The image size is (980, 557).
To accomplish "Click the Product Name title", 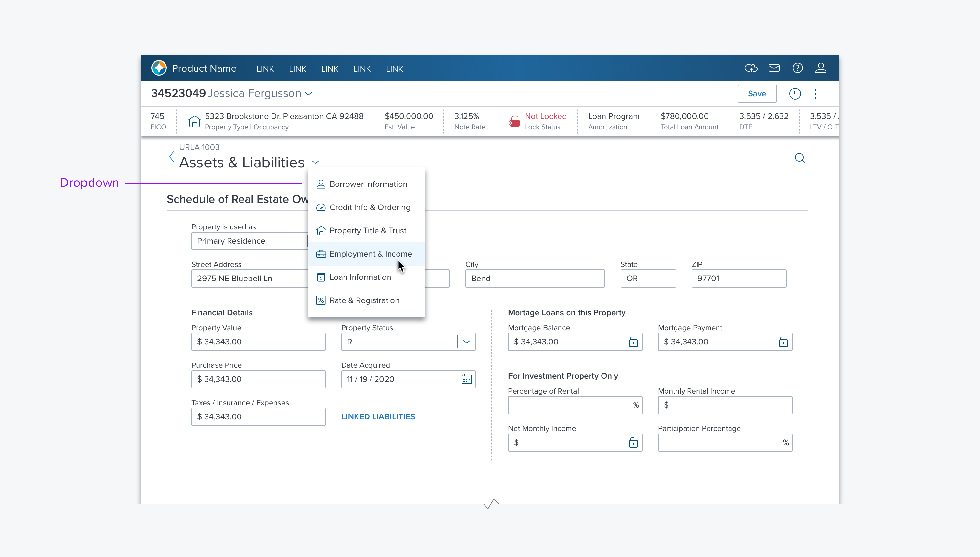I will tap(204, 68).
